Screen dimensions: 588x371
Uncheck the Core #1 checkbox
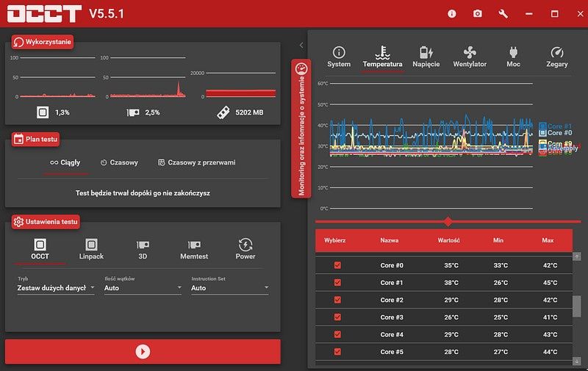(337, 283)
